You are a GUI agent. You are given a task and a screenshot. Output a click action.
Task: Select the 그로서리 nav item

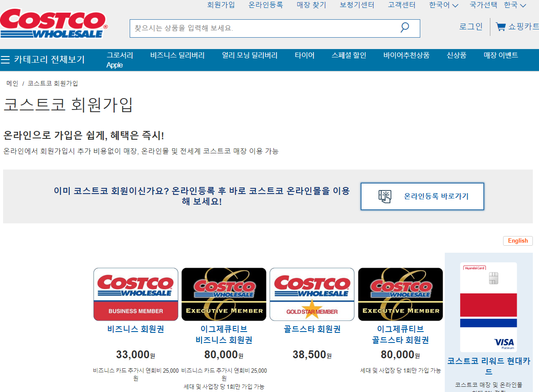[120, 55]
